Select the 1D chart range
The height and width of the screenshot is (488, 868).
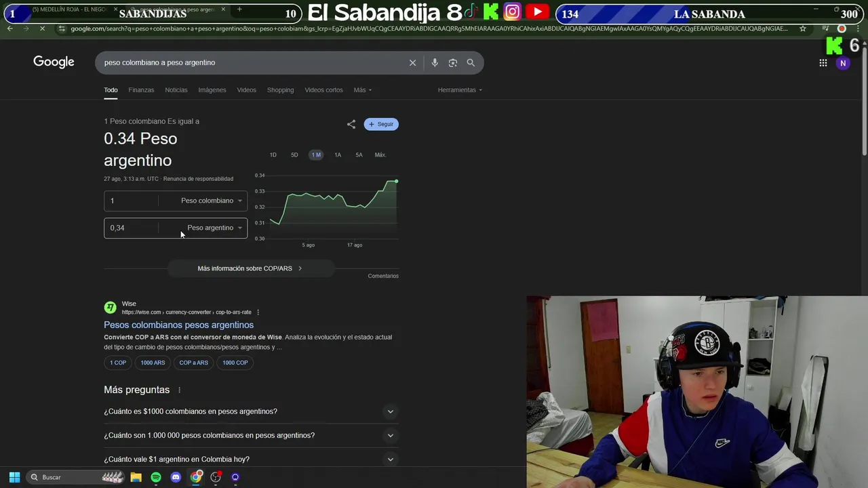coord(273,155)
